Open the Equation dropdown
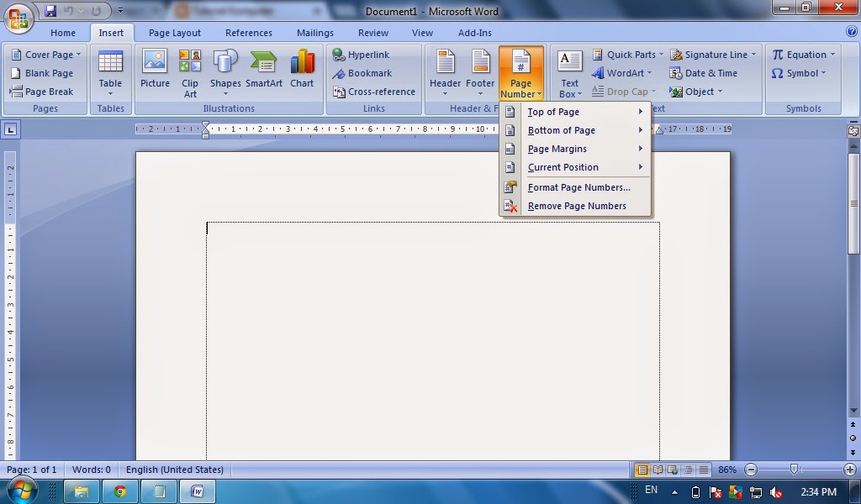 point(803,55)
